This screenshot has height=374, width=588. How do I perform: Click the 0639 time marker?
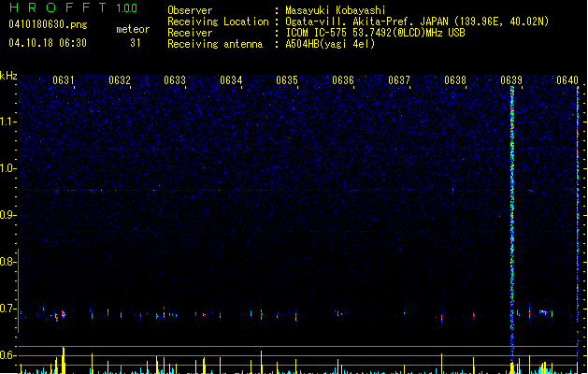511,80
